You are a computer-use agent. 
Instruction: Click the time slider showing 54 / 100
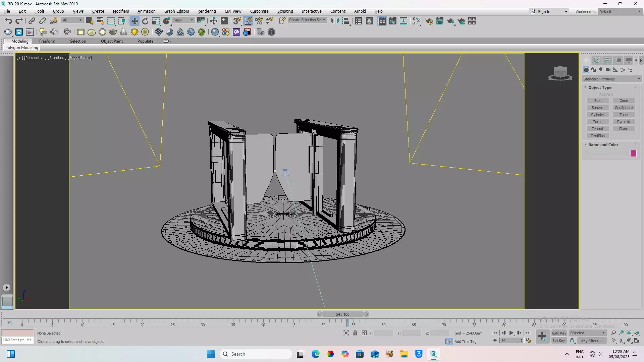click(x=342, y=314)
